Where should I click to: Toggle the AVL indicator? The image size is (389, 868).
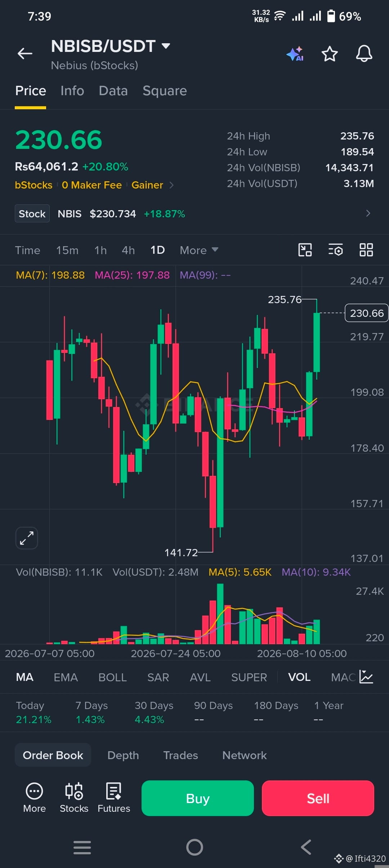point(200,677)
